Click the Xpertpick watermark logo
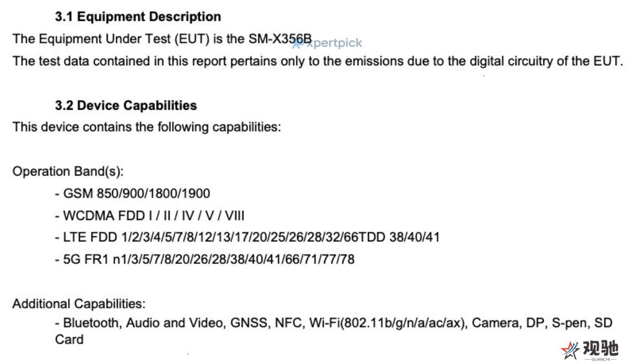 (327, 43)
